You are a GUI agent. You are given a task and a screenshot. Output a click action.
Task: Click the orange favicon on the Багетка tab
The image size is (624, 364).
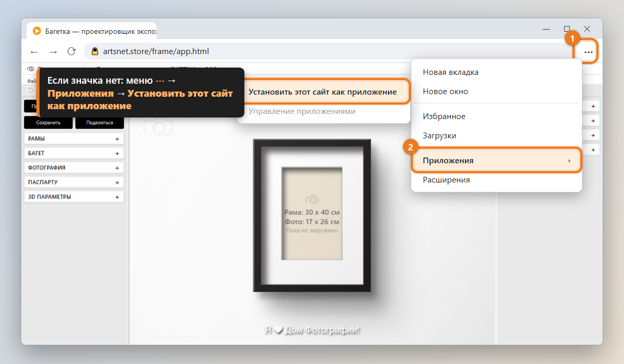coord(36,31)
